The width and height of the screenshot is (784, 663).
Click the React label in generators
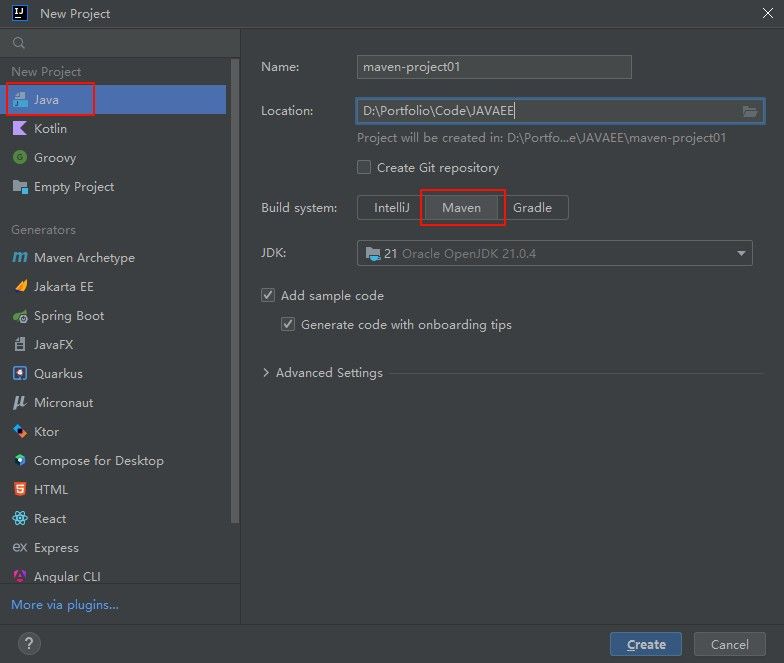(50, 518)
